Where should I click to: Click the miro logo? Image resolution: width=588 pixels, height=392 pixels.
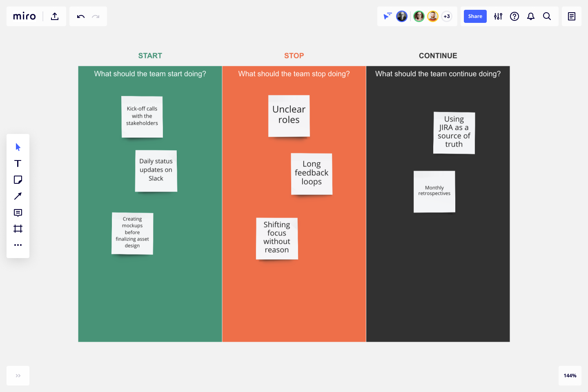tap(24, 16)
